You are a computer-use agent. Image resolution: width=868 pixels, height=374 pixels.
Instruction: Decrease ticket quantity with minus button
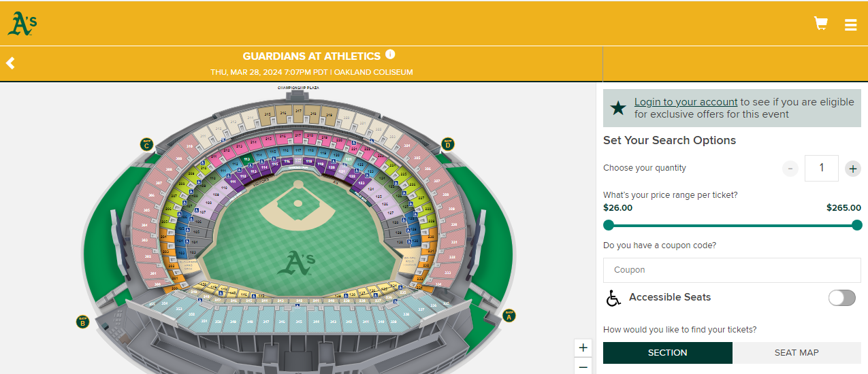pos(790,168)
